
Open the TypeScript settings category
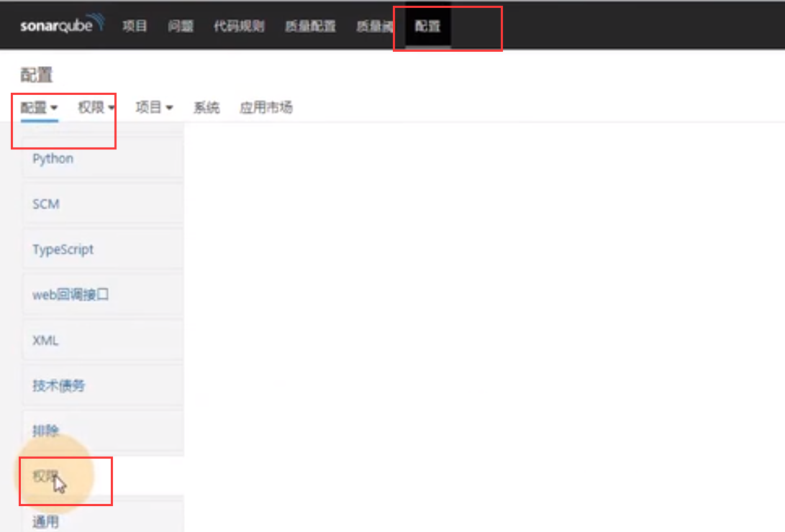pos(63,249)
